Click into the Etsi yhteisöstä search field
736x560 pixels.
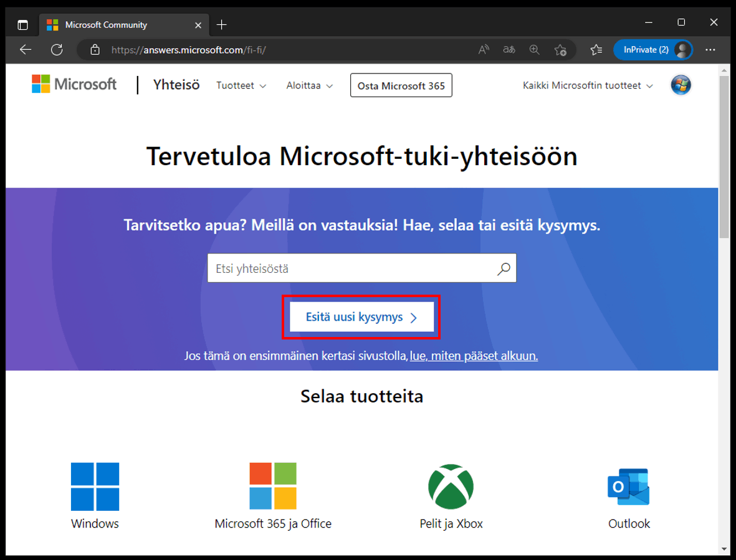click(361, 268)
